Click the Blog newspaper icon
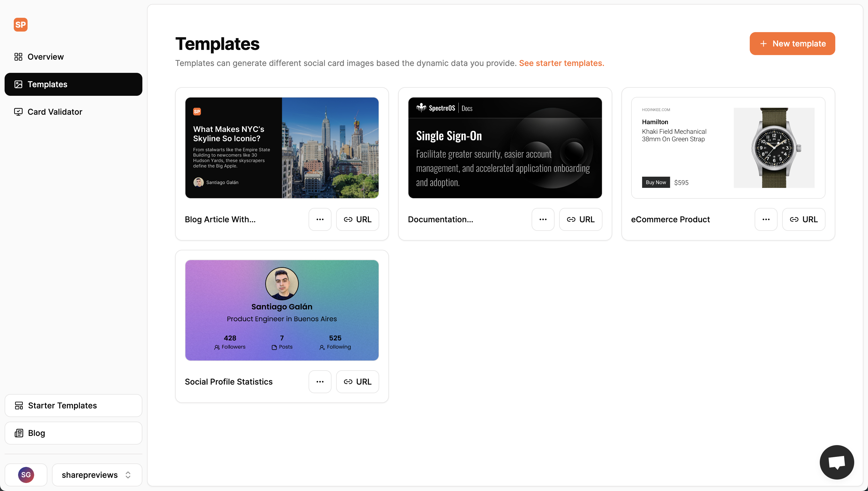Image resolution: width=868 pixels, height=491 pixels. click(19, 433)
